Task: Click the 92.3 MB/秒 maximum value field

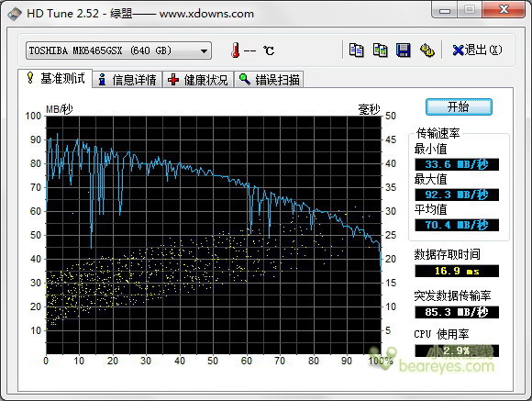Action: pos(457,195)
